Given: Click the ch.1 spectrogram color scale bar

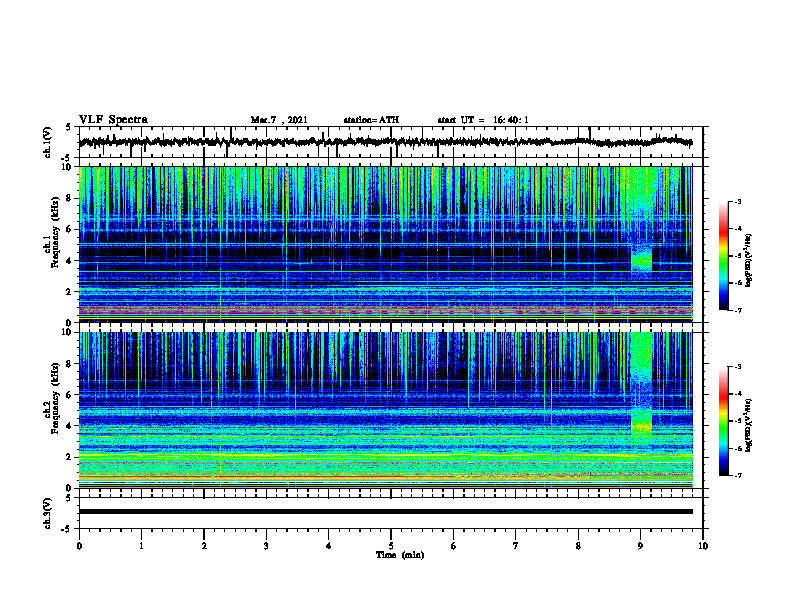Looking at the screenshot, I should pos(723,256).
